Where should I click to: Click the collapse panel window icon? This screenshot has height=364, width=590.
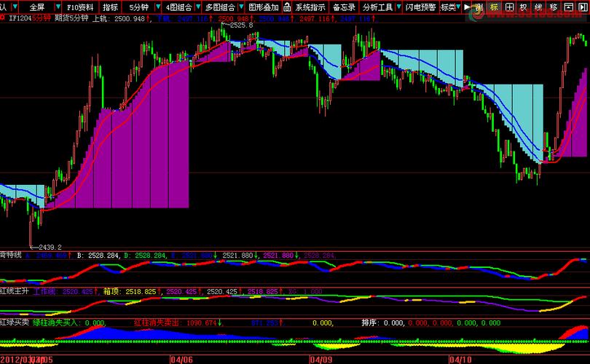coord(569,7)
